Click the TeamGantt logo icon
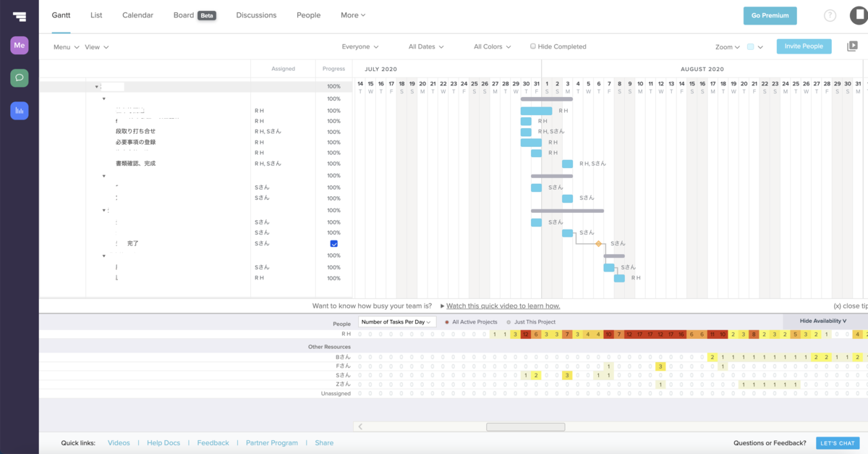This screenshot has height=454, width=868. click(20, 15)
